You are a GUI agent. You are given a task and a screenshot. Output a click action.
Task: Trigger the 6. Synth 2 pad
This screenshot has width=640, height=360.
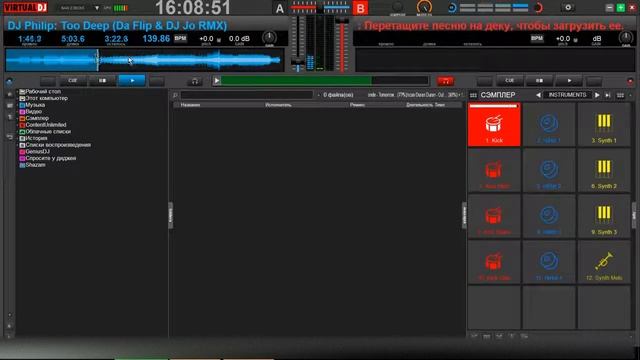[x=604, y=170]
